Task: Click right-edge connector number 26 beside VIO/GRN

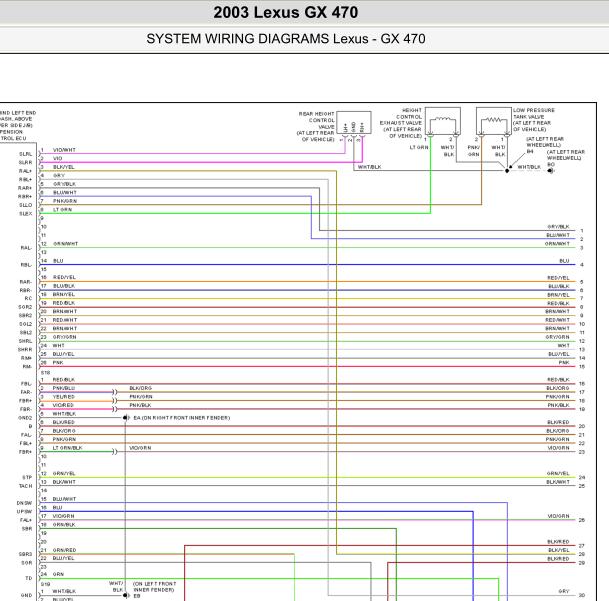Action: [582, 520]
